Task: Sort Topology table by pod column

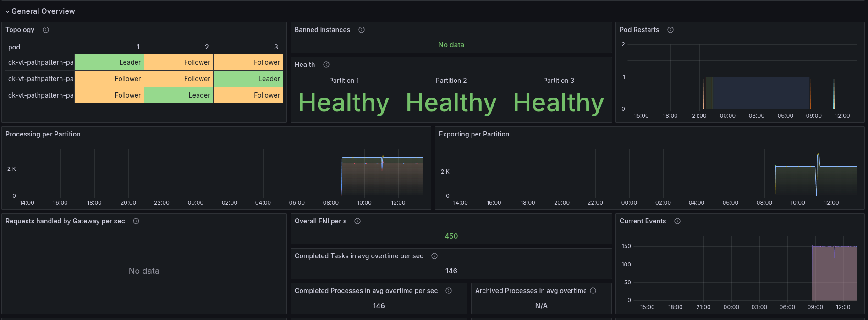Action: pyautogui.click(x=14, y=47)
